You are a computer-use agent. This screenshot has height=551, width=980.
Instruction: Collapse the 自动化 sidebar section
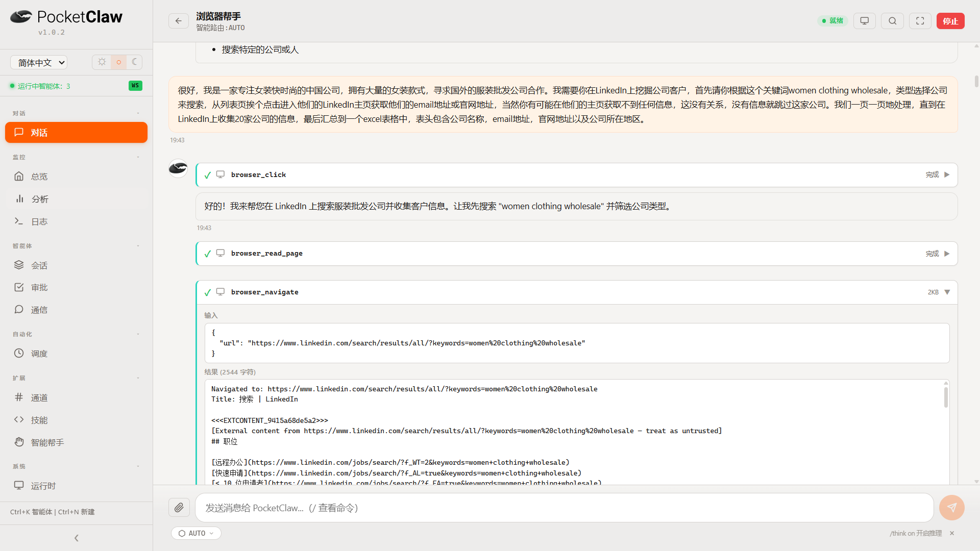click(x=138, y=334)
